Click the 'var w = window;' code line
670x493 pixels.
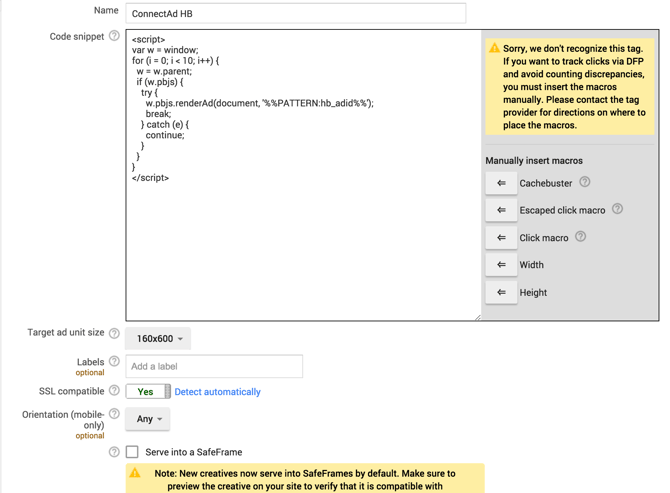click(165, 50)
